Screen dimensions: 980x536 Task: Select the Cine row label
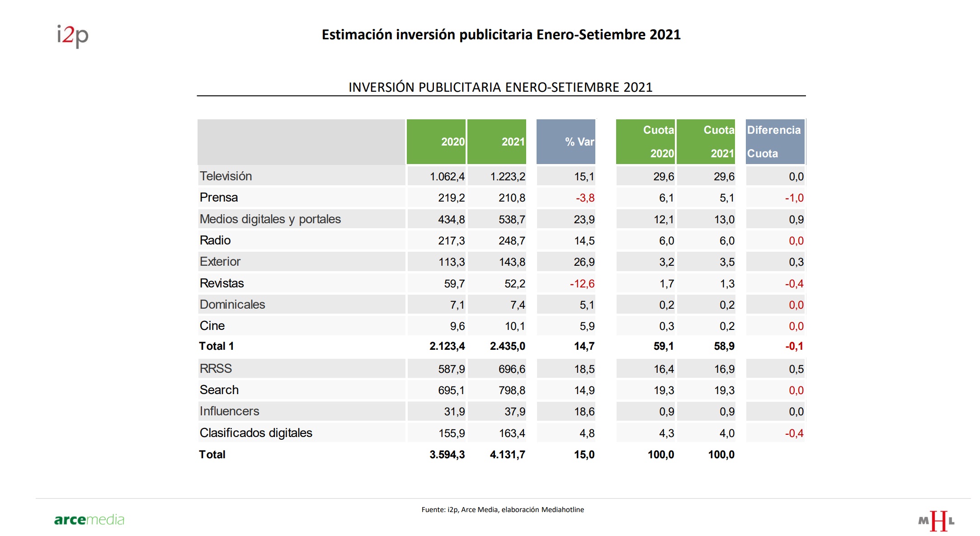[x=212, y=326]
